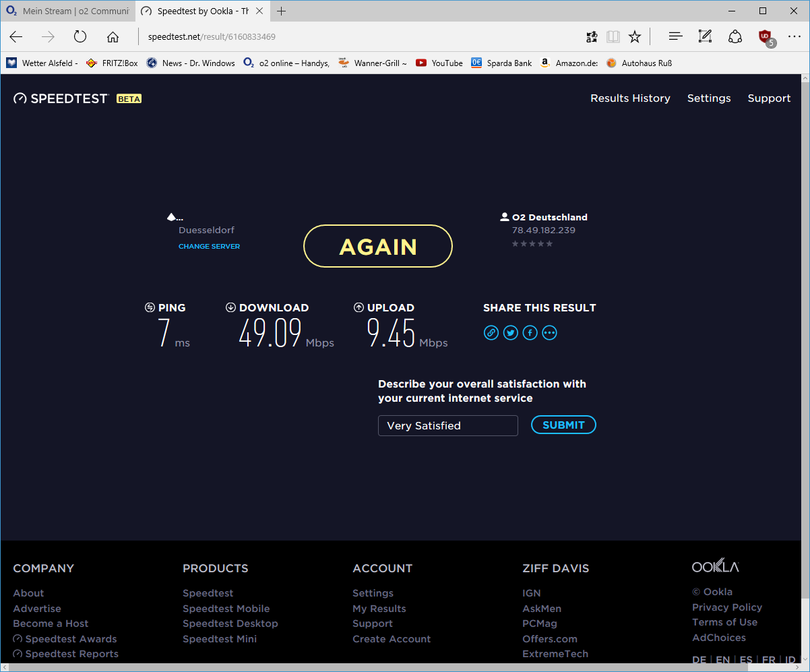This screenshot has height=672, width=810.
Task: Submit the satisfaction rating
Action: 563,425
